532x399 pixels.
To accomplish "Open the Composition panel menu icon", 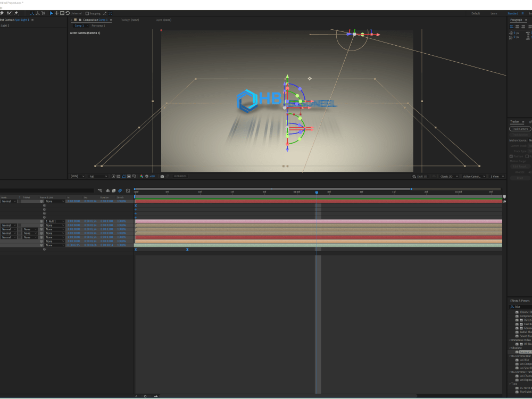I will [x=111, y=20].
